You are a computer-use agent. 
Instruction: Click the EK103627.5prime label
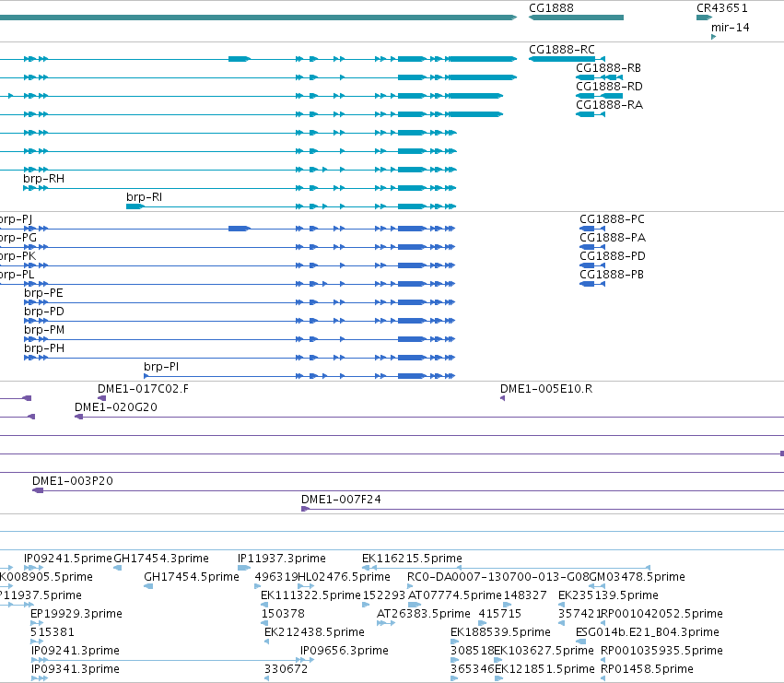pos(544,651)
